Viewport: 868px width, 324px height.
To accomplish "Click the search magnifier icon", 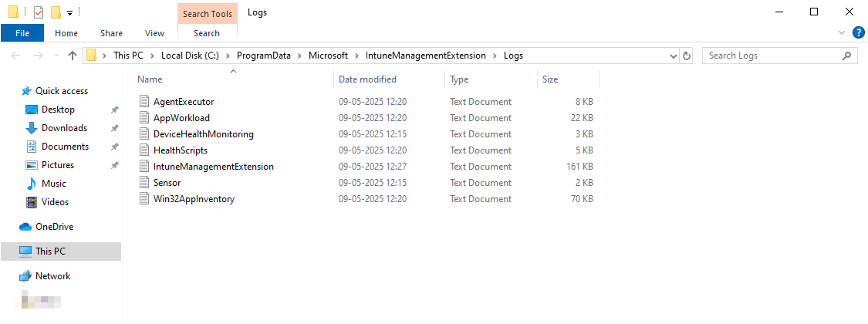I will (x=846, y=56).
